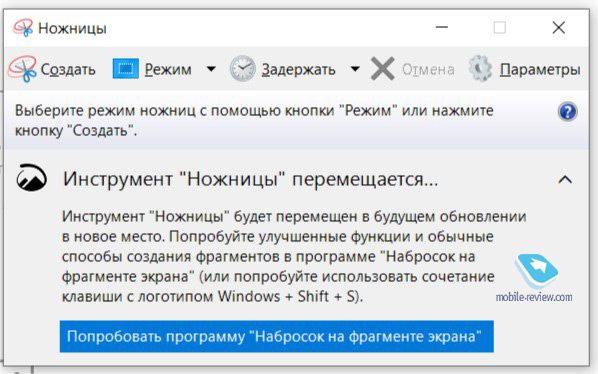Minimize the Ножницы window
The width and height of the screenshot is (598, 374).
pos(442,27)
